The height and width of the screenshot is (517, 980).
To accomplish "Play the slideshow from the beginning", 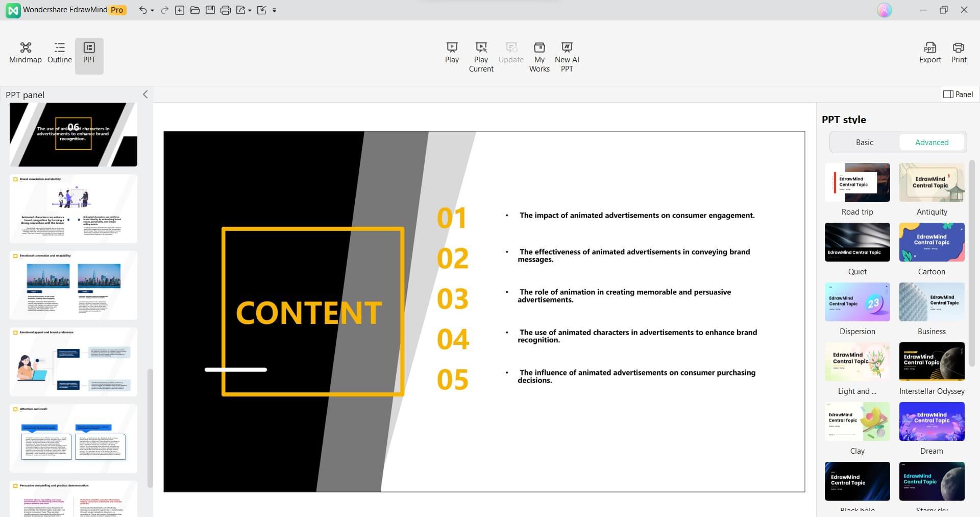I will (x=452, y=54).
